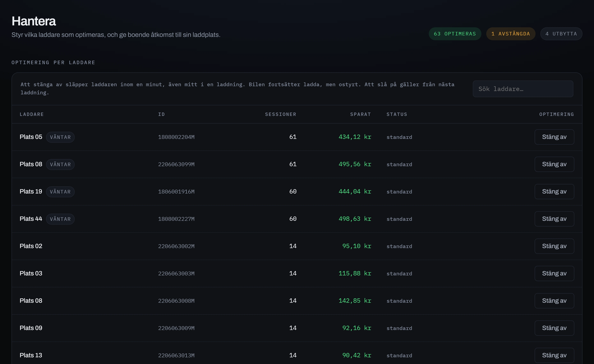Screen dimensions: 594x364
Task: Click the saved amount 498,63 kr
Action: (x=355, y=219)
